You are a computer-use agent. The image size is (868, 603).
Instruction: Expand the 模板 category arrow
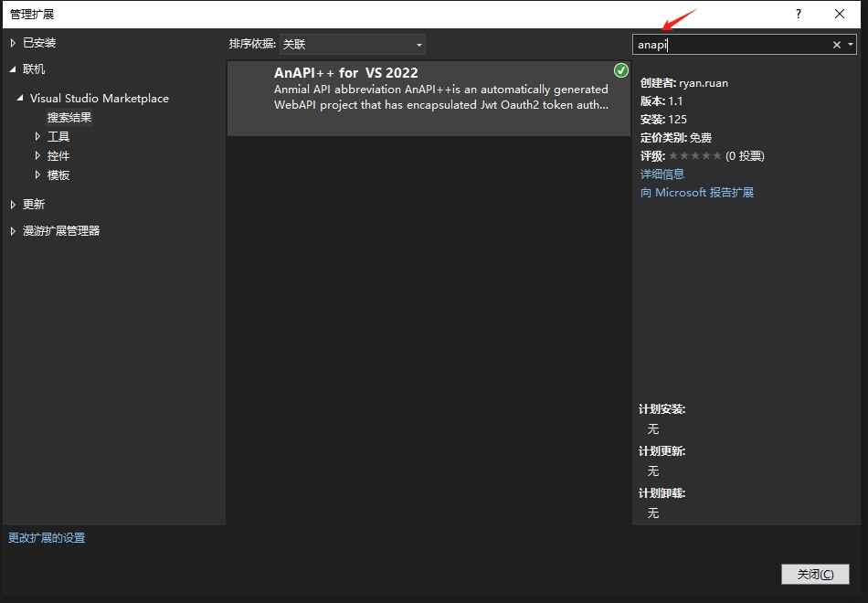(x=37, y=175)
